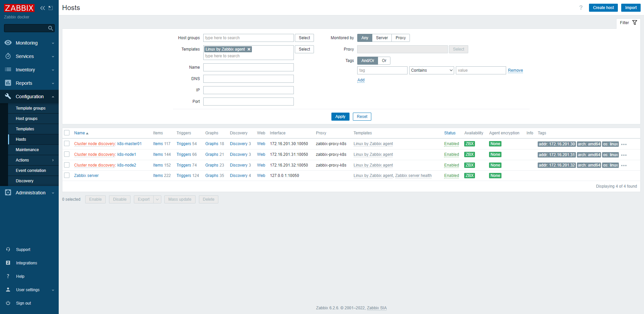Screen dimensions: 644x314
Task: Click the Inventory list icon
Action: click(x=8, y=69)
